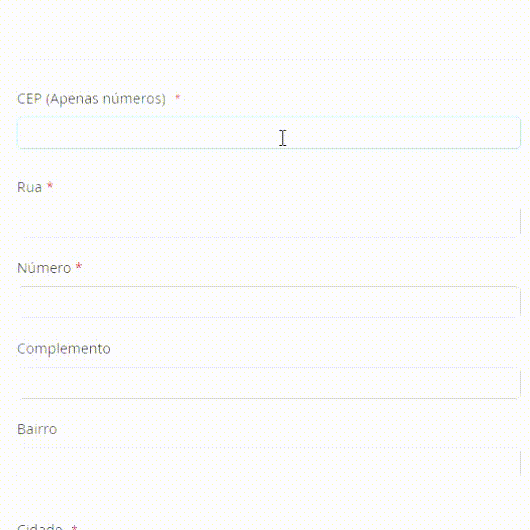The width and height of the screenshot is (530, 530).
Task: Click the Número label text
Action: click(x=44, y=268)
